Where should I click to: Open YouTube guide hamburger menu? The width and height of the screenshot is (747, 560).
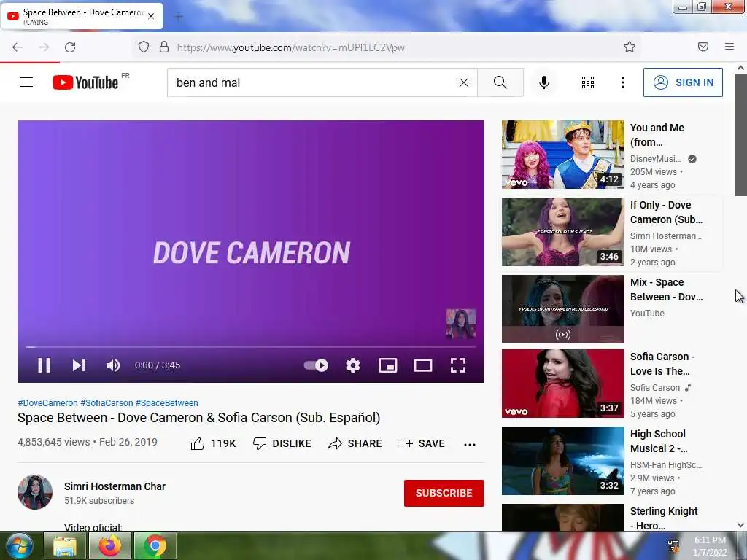tap(26, 82)
